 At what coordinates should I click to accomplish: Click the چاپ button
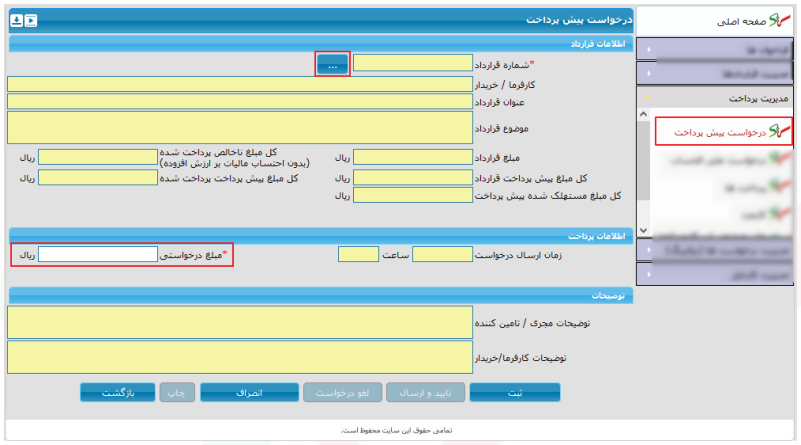(x=177, y=392)
